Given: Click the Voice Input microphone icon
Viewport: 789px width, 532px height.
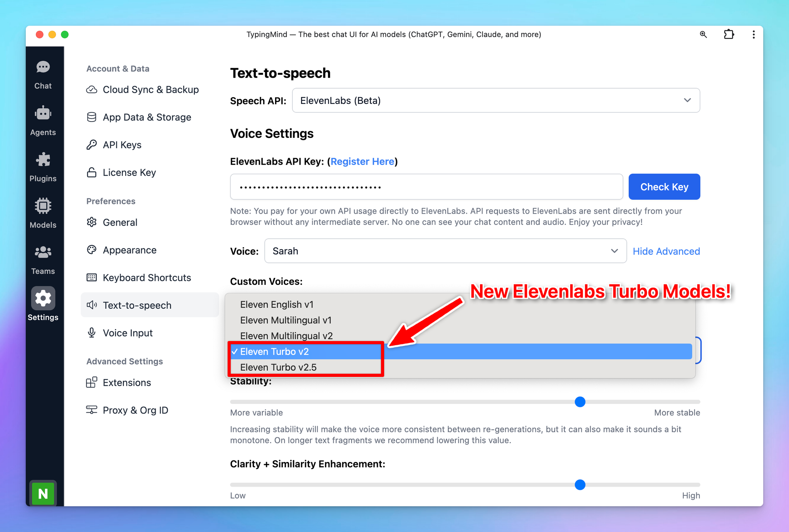Looking at the screenshot, I should tap(92, 332).
